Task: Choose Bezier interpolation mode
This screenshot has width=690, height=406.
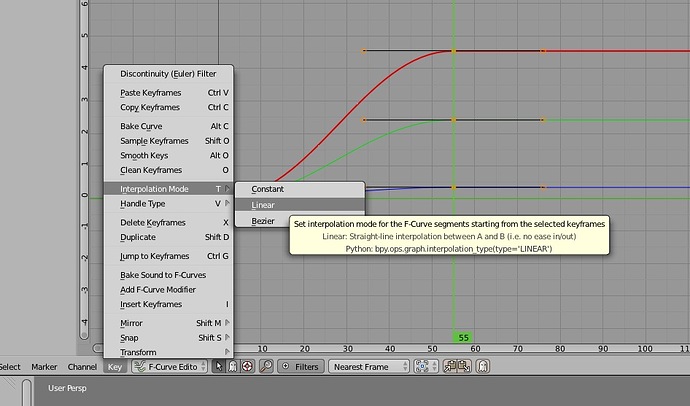Action: (x=263, y=221)
